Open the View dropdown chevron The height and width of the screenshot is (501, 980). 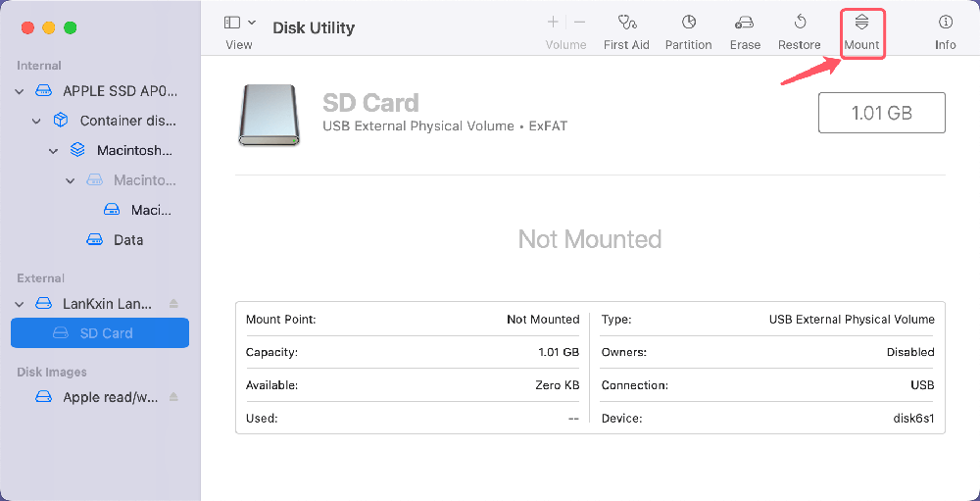tap(251, 23)
